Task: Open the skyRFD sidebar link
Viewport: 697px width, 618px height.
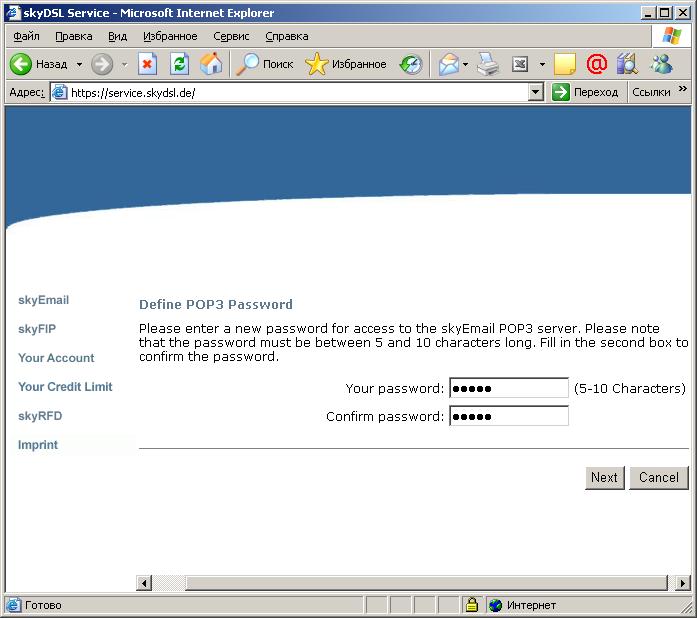Action: [x=40, y=416]
